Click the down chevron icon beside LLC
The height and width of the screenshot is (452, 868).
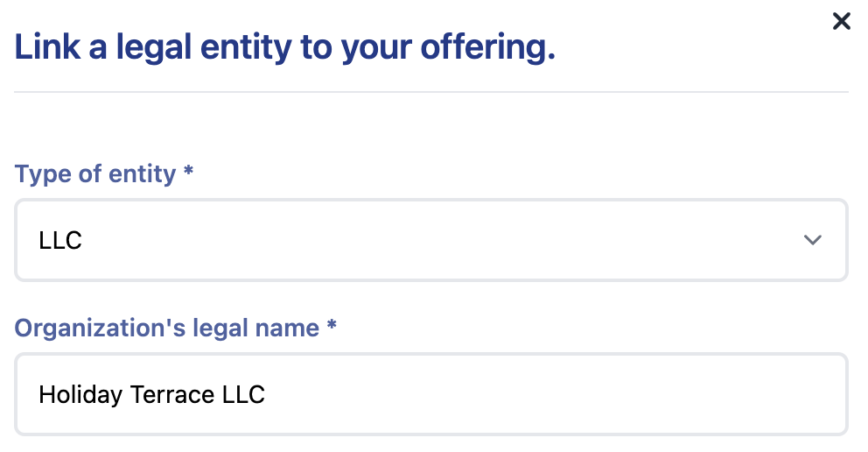click(812, 240)
